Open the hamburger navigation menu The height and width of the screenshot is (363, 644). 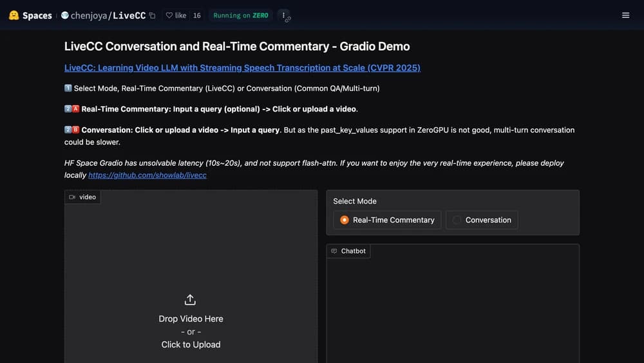pos(625,15)
